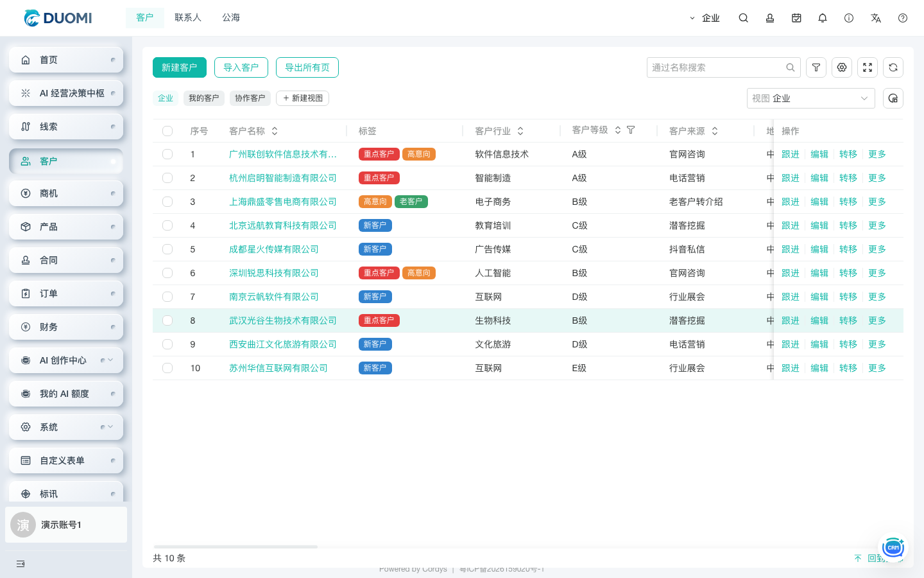Refresh the customer list

click(893, 67)
